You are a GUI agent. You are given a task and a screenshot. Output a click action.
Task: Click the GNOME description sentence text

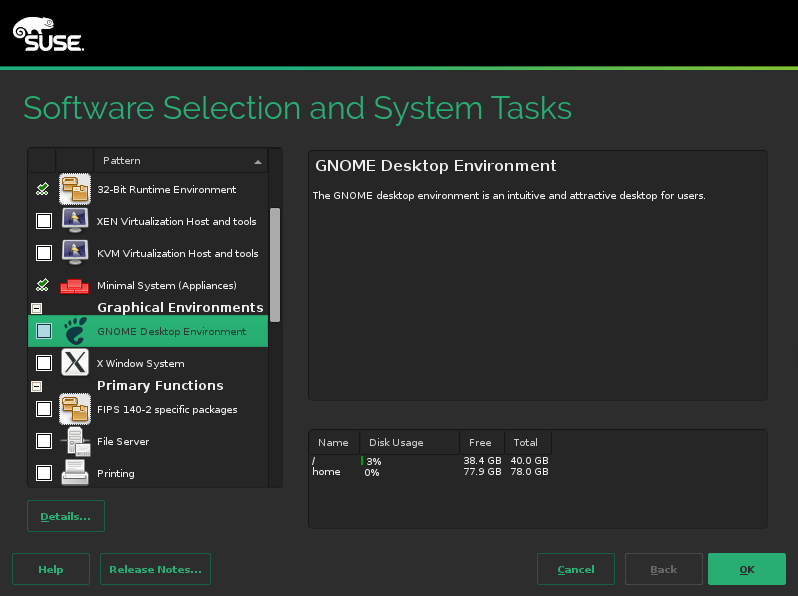(508, 195)
